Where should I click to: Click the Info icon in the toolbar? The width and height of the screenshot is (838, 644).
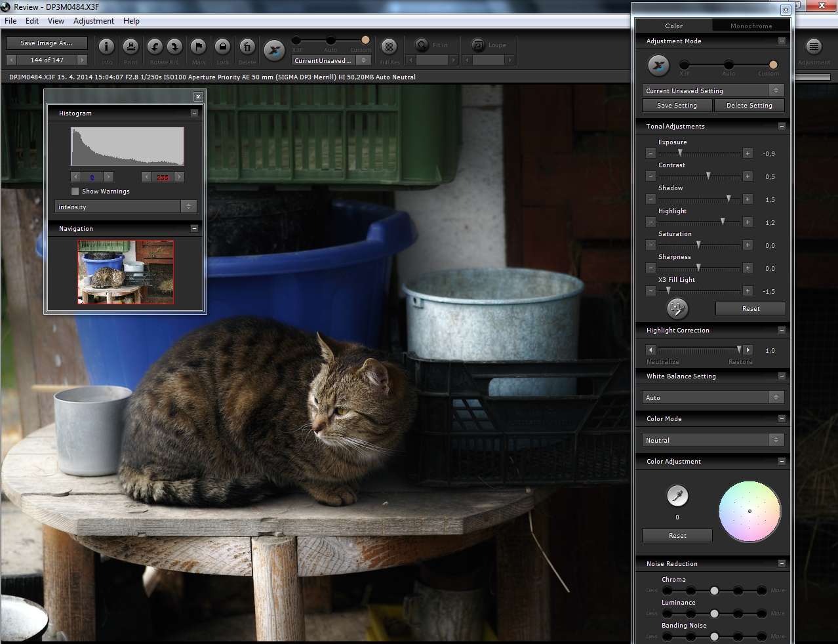coord(106,47)
